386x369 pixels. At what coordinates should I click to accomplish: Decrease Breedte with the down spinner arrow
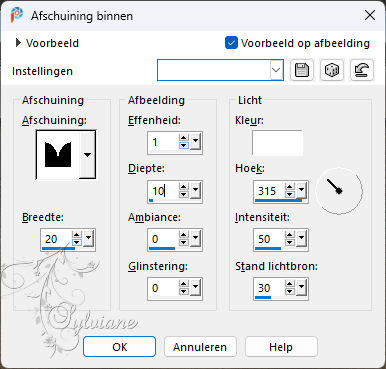pyautogui.click(x=77, y=243)
